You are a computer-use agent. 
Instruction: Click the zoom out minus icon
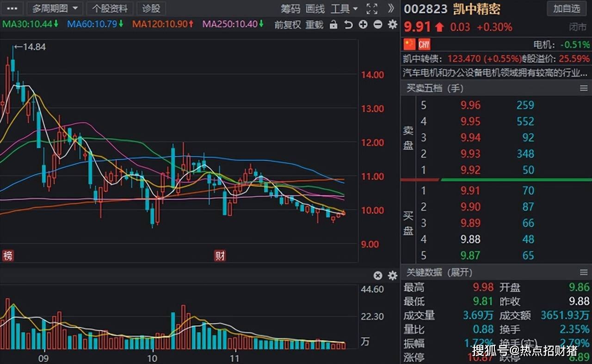click(378, 25)
